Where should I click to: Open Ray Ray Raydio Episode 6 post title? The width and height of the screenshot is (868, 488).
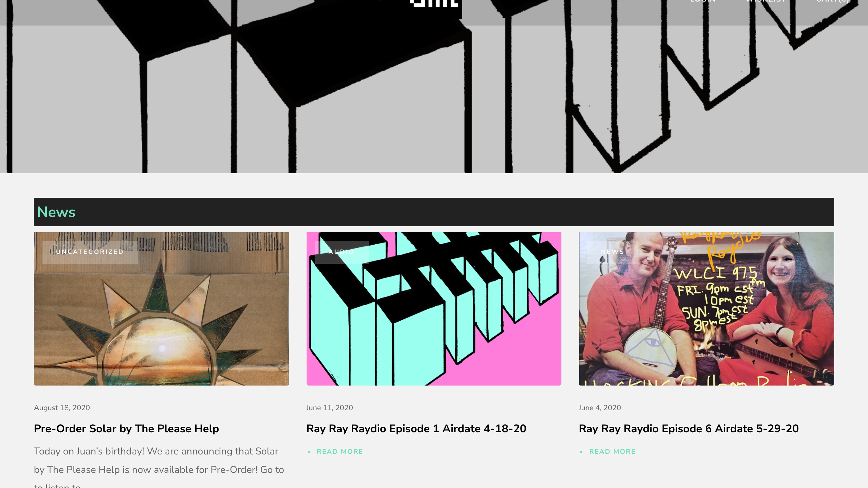tap(689, 429)
